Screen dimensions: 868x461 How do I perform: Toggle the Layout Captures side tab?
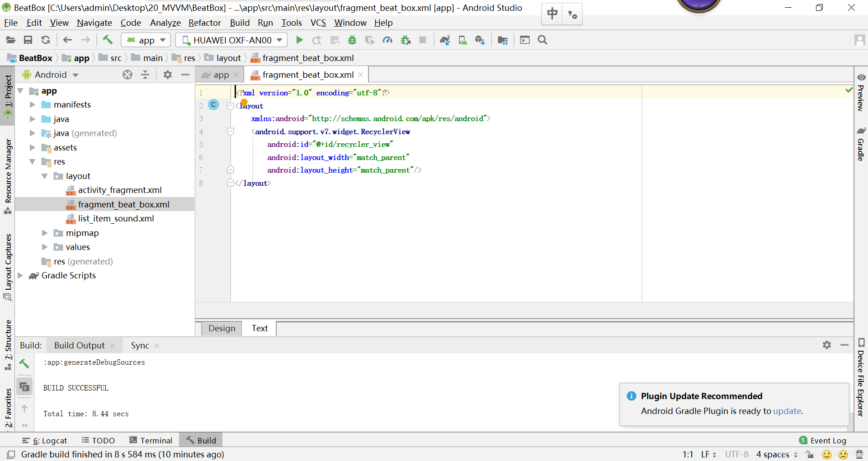tap(8, 267)
